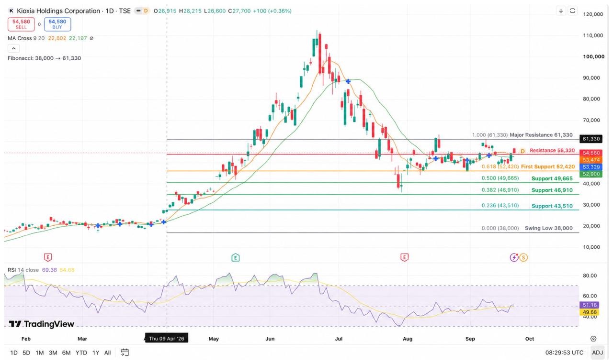Click the "Support 46,910" label

(552, 190)
